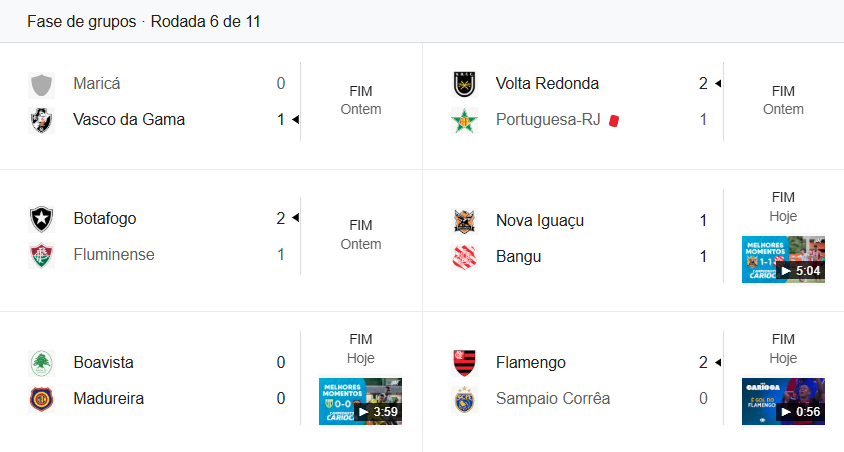Click the Volta Redonda crest
This screenshot has height=452, width=844.
pos(464,84)
